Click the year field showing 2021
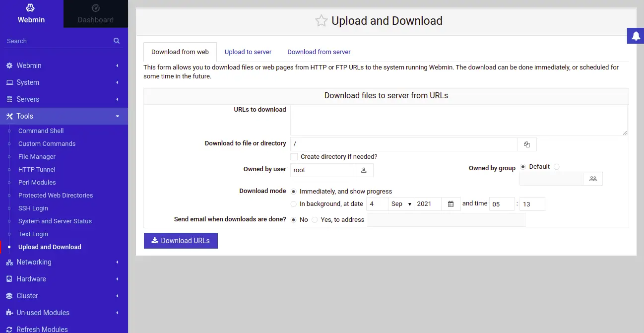Screen dimensions: 644x333 point(428,204)
